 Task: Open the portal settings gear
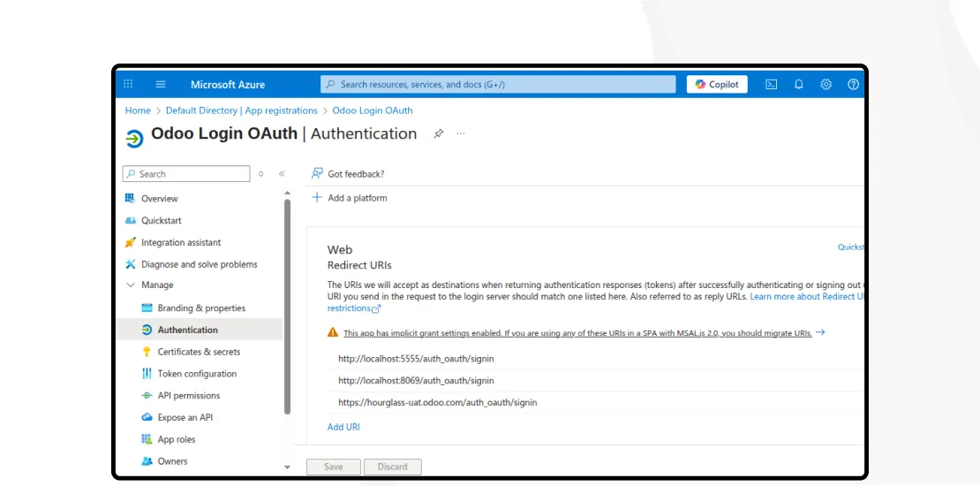825,85
